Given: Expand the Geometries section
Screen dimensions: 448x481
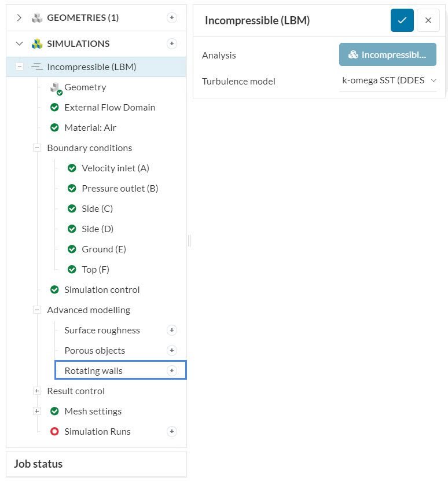Looking at the screenshot, I should pyautogui.click(x=19, y=17).
